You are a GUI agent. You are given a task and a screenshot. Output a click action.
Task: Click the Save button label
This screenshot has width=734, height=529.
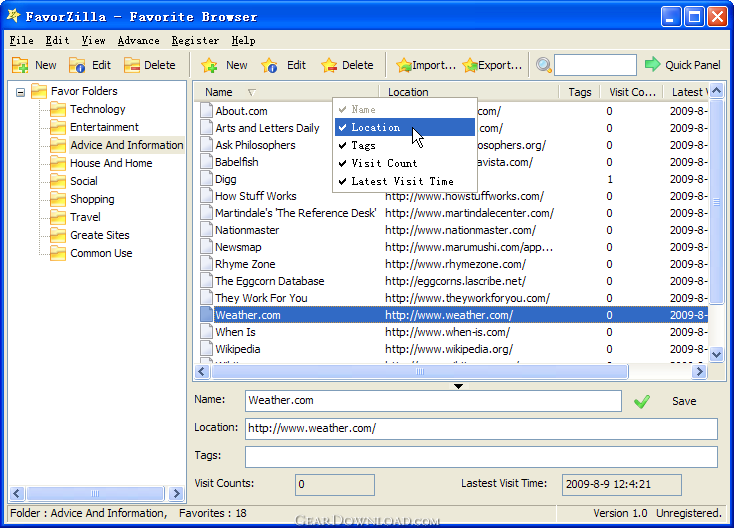[684, 401]
